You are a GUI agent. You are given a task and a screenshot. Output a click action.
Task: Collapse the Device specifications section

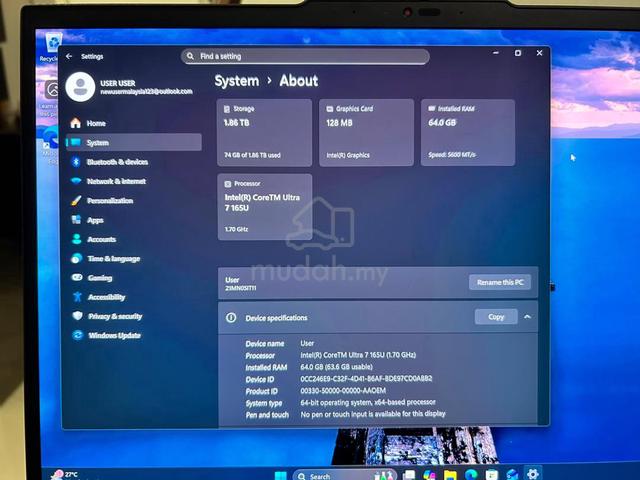point(527,317)
